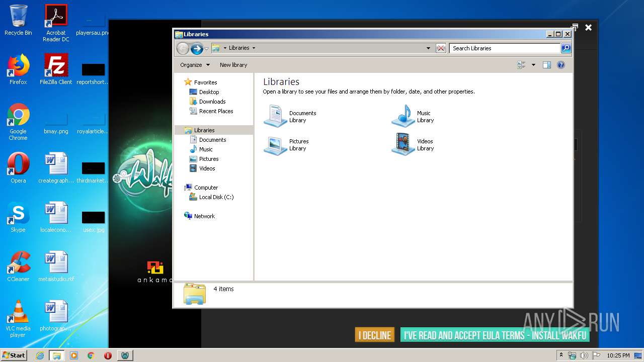This screenshot has width=644, height=362.
Task: Select Opera desktop shortcut
Action: pyautogui.click(x=18, y=168)
